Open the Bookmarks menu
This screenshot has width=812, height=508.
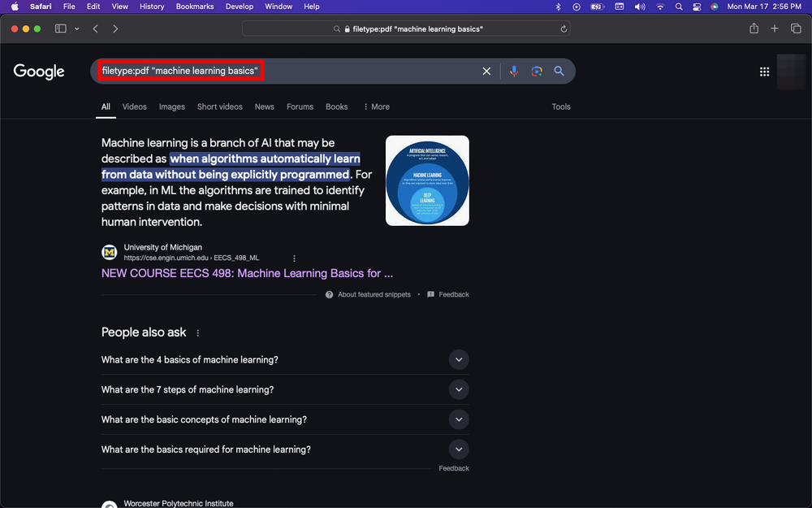[x=193, y=7]
